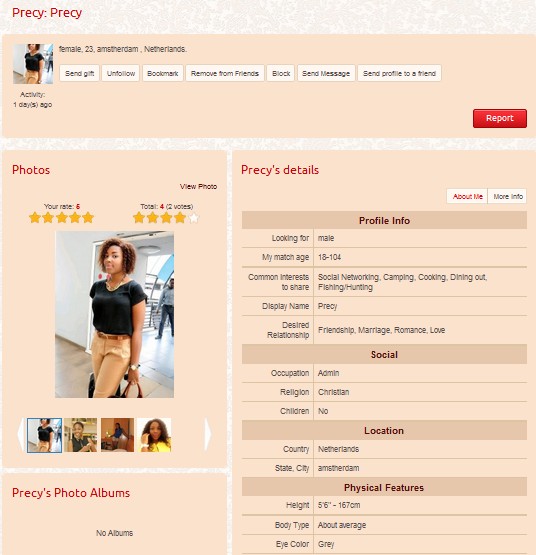Remove Precy from Friends

pyautogui.click(x=225, y=73)
